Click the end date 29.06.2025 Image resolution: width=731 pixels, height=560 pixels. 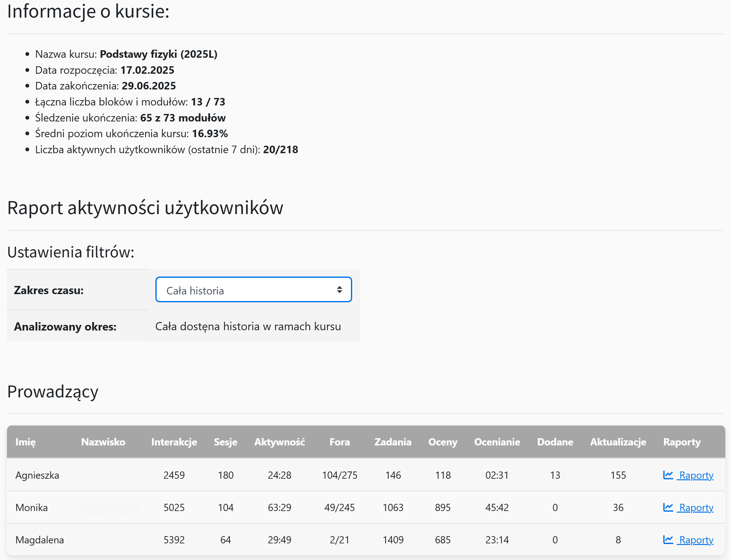[149, 86]
